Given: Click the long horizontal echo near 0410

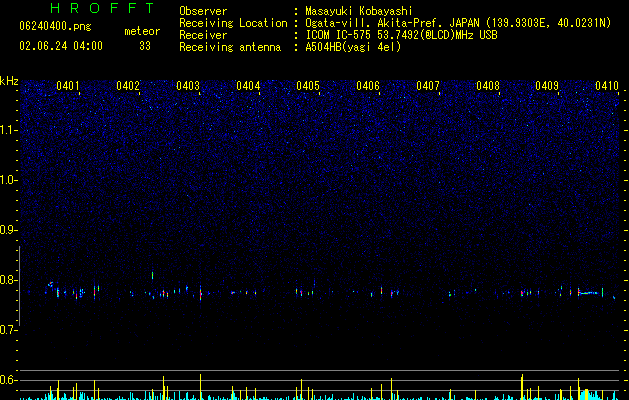Looking at the screenshot, I should click(590, 293).
